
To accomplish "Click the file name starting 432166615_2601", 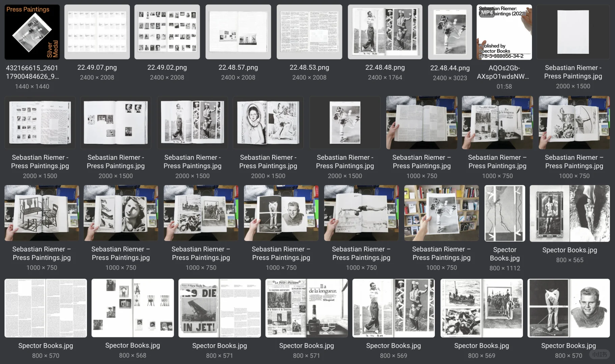I will point(32,72).
